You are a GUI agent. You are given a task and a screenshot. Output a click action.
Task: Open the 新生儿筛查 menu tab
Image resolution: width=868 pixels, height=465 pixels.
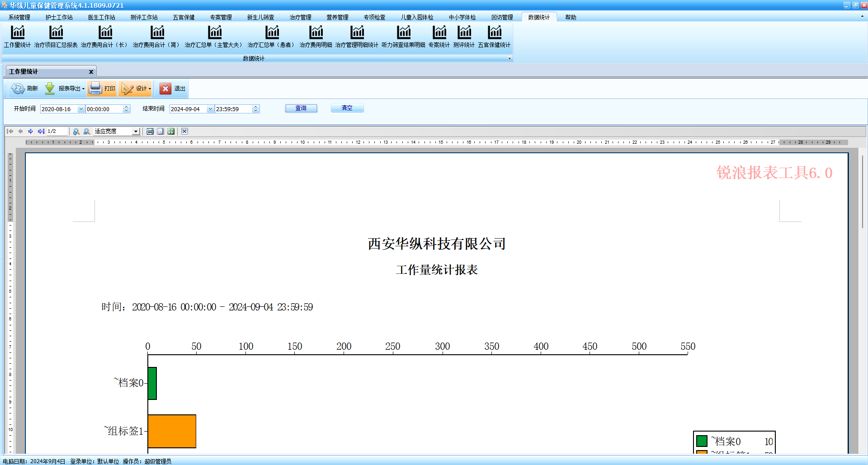pos(261,17)
